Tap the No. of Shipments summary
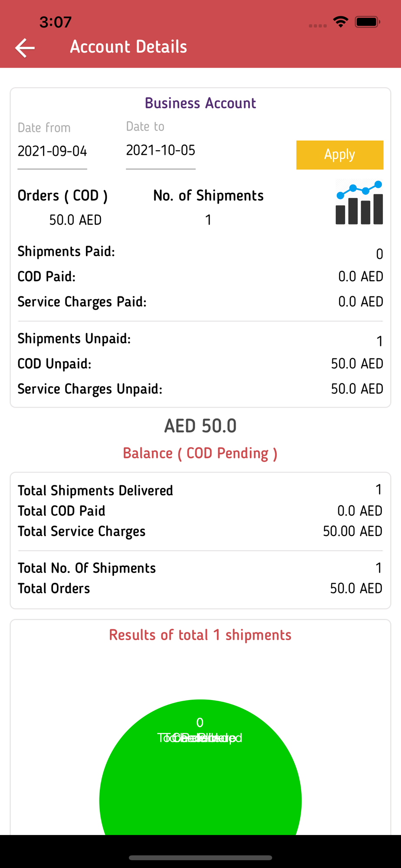This screenshot has width=401, height=868. (x=208, y=207)
